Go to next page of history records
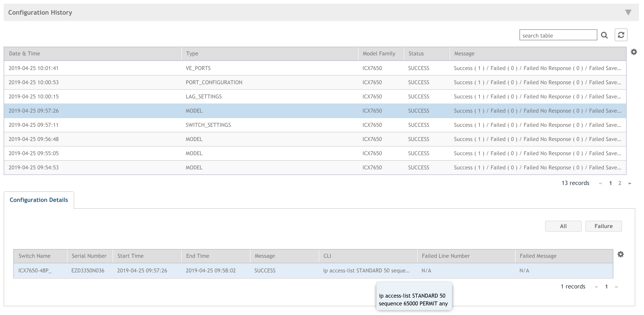Image resolution: width=644 pixels, height=315 pixels. [x=630, y=183]
